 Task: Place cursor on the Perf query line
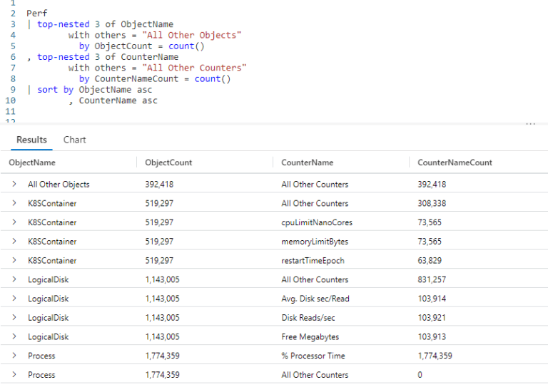point(36,14)
